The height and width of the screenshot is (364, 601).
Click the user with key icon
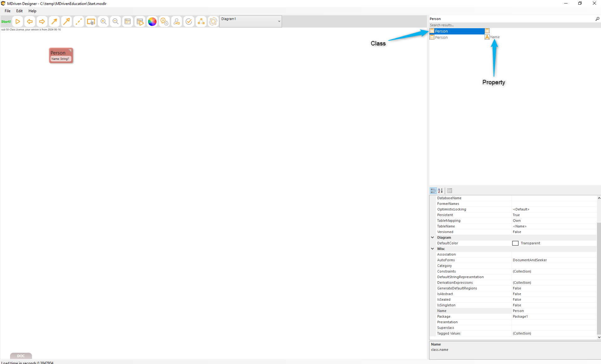(x=177, y=22)
